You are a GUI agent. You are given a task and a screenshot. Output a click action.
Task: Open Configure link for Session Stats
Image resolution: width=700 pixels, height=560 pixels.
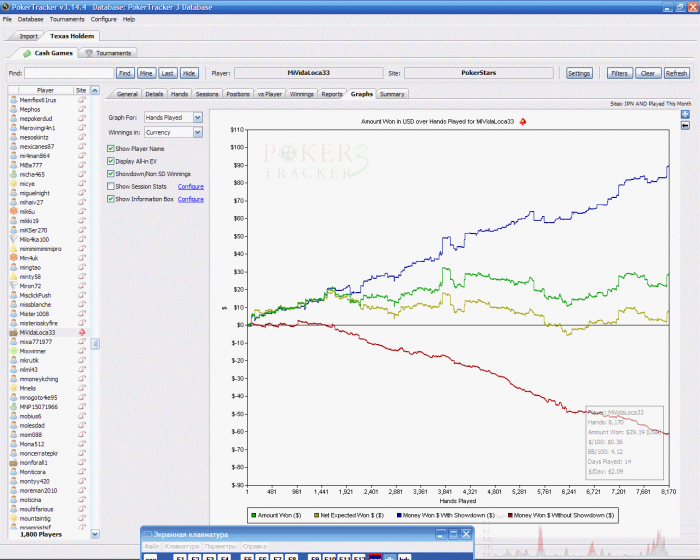click(x=191, y=186)
